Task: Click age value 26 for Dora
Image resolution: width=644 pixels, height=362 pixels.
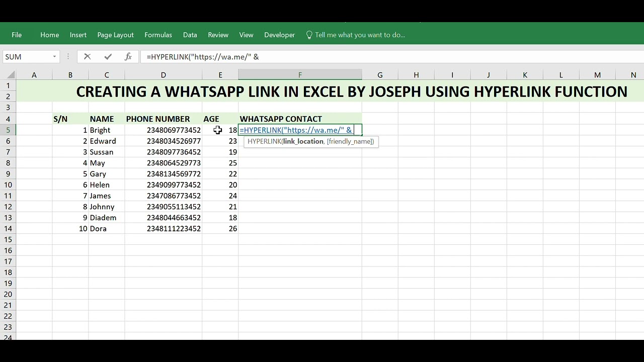Action: point(220,229)
